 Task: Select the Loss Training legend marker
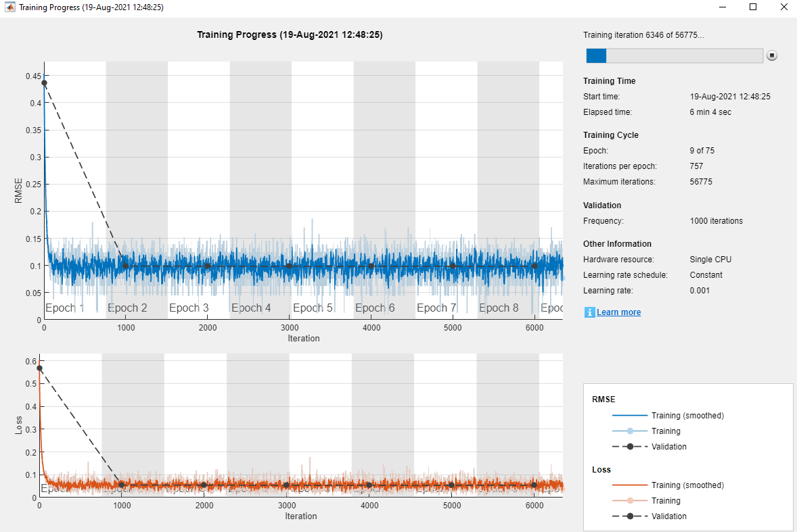point(631,500)
